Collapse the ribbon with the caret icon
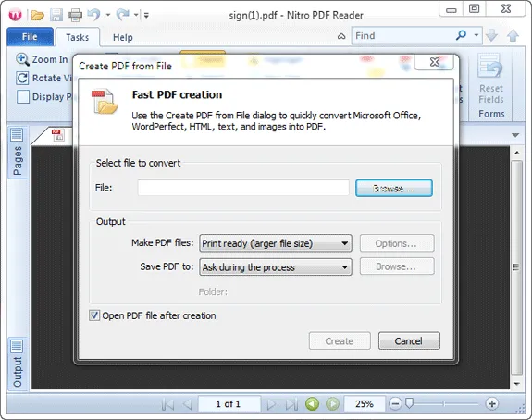This screenshot has width=532, height=420. [341, 36]
